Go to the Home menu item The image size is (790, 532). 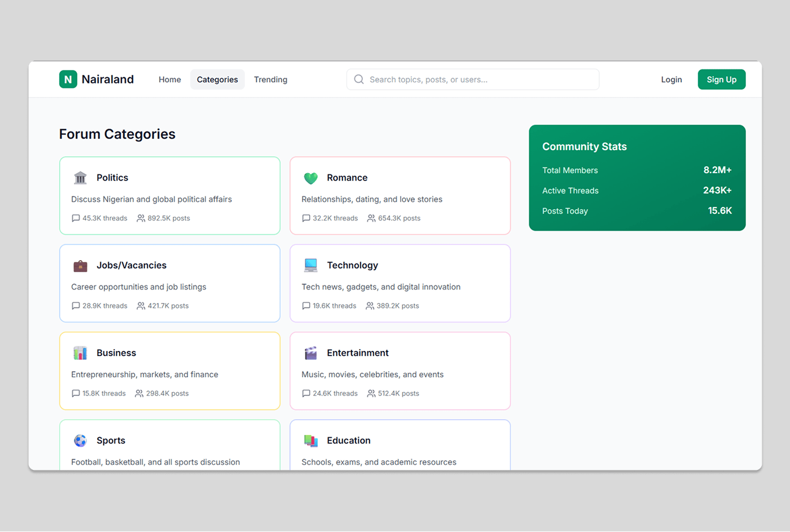point(169,80)
